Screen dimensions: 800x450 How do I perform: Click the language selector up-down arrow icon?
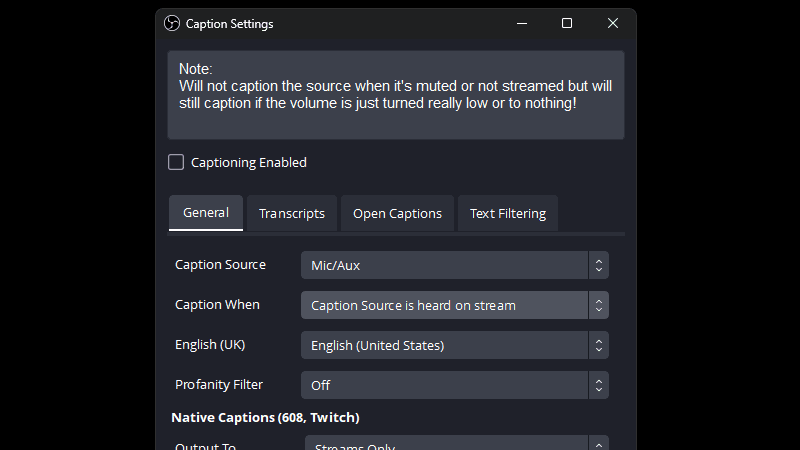598,345
